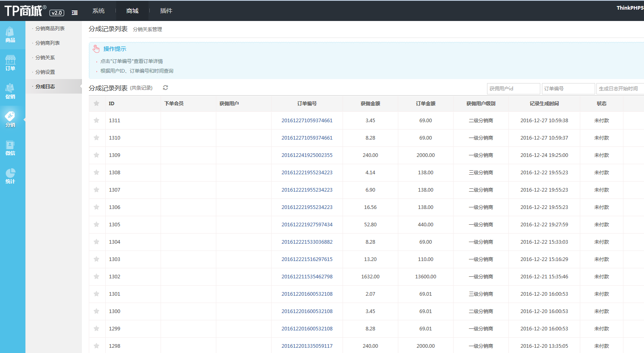644x353 pixels.
Task: Switch to the 商城 top menu
Action: (132, 11)
